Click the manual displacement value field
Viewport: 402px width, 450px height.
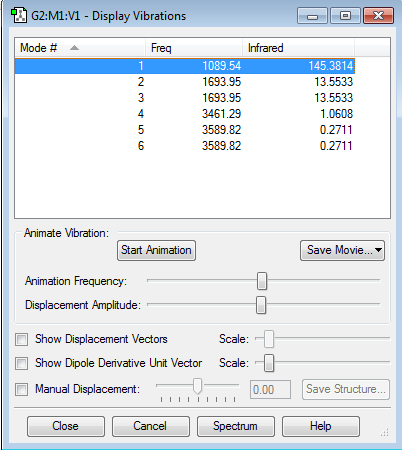point(270,389)
